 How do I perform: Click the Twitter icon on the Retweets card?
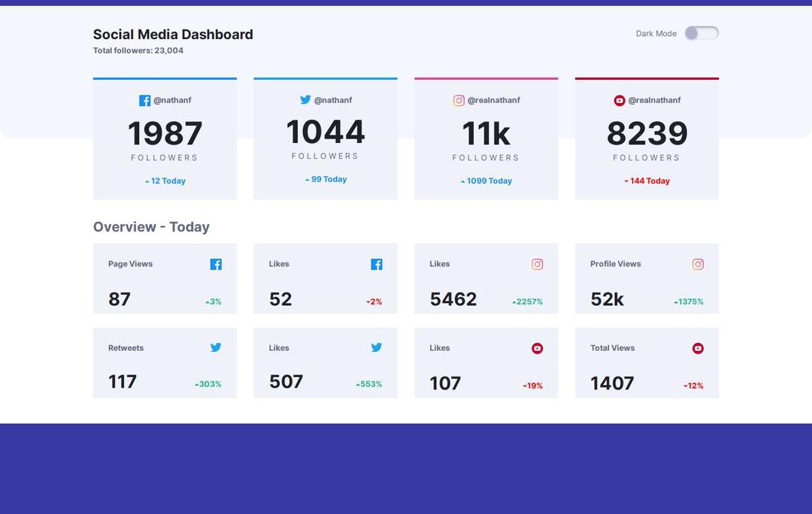tap(216, 348)
